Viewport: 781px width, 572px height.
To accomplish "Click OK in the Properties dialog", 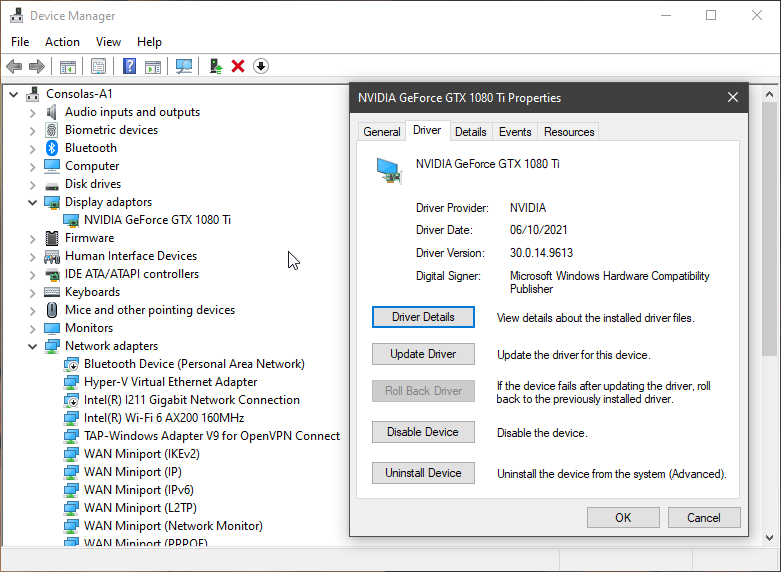I will (623, 518).
